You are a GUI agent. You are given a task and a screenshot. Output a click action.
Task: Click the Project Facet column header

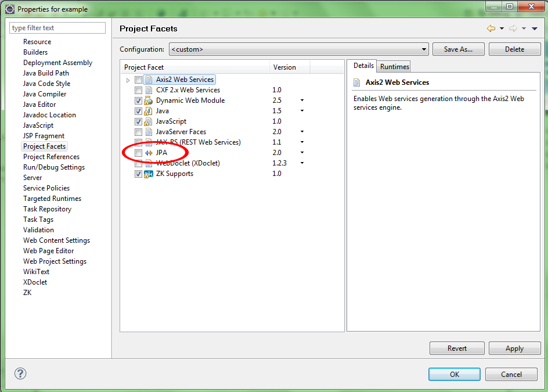point(195,67)
